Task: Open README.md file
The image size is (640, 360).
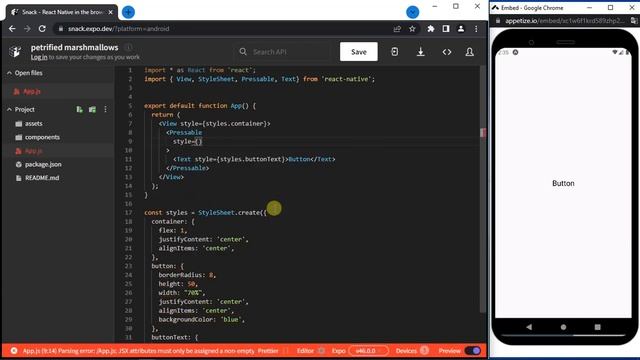Action: (x=42, y=178)
